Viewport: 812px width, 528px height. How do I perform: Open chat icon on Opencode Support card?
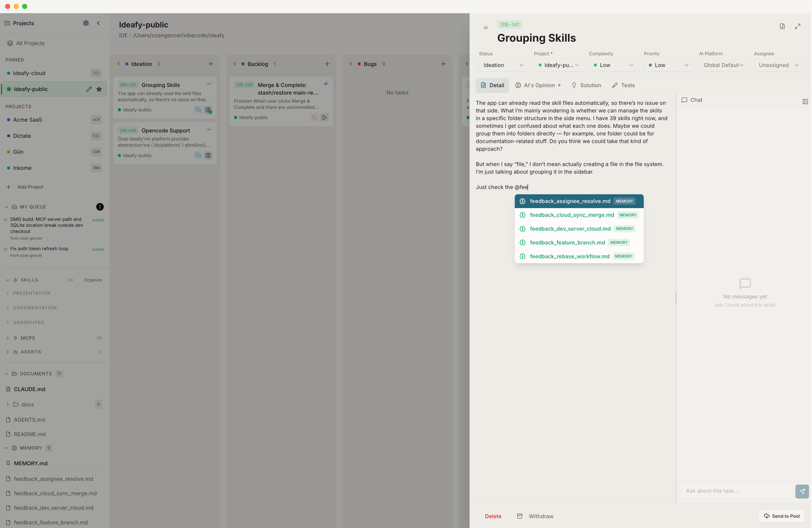click(x=198, y=155)
